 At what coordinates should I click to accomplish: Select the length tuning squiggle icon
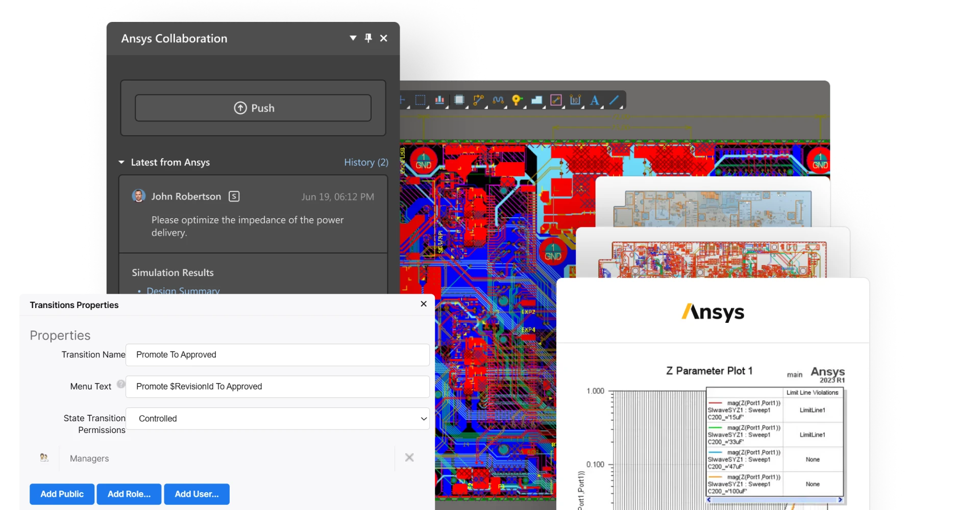click(498, 100)
